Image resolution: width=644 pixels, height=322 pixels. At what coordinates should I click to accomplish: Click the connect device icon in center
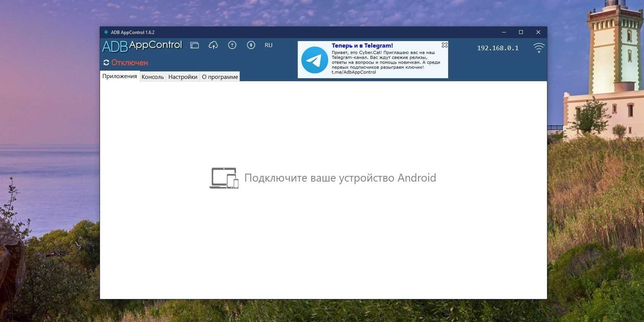click(224, 178)
